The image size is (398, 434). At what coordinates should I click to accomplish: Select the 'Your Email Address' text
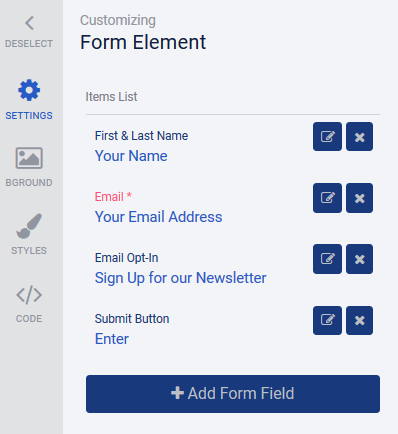pyautogui.click(x=158, y=217)
